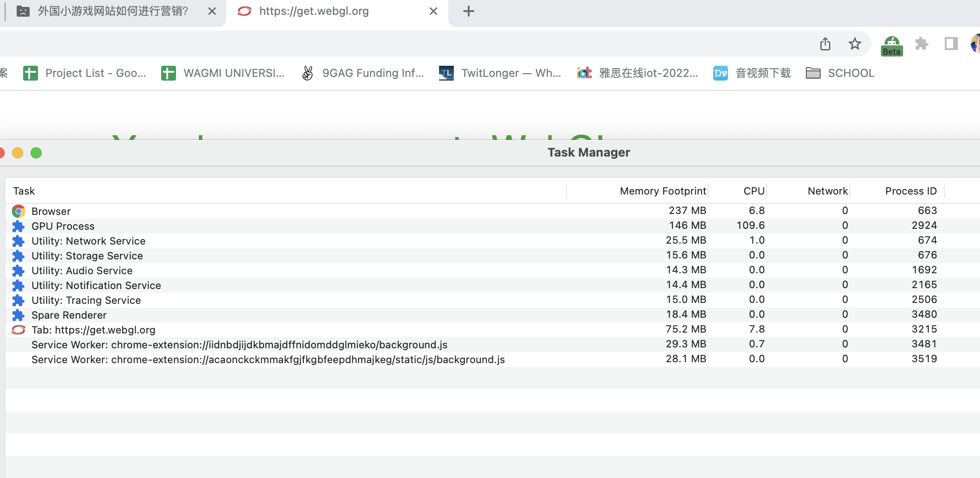
Task: Click the green zoom button of Task Manager
Action: point(36,153)
